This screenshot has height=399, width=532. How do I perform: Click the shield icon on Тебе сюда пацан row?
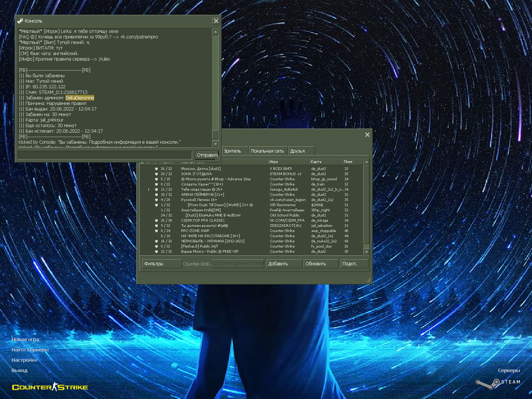coord(157,190)
